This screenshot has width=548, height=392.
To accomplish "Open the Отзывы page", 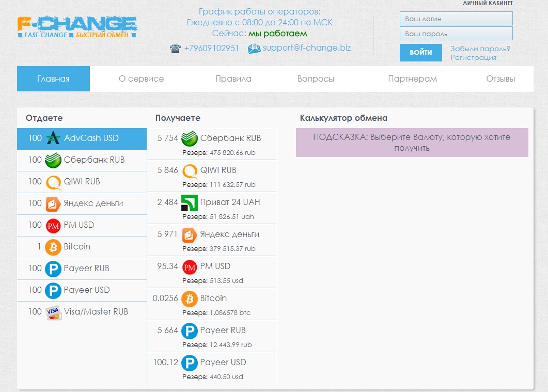I will 500,79.
